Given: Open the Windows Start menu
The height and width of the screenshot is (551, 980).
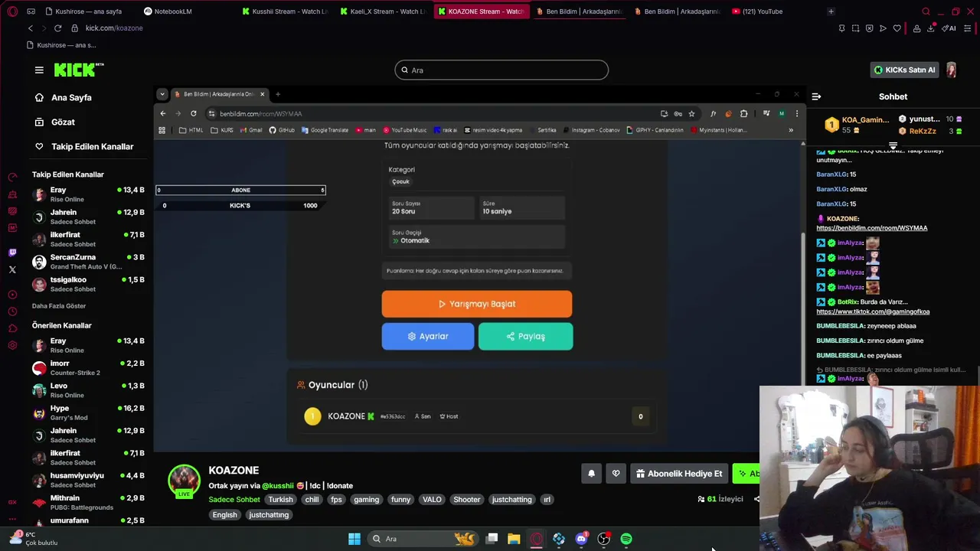Looking at the screenshot, I should click(354, 539).
